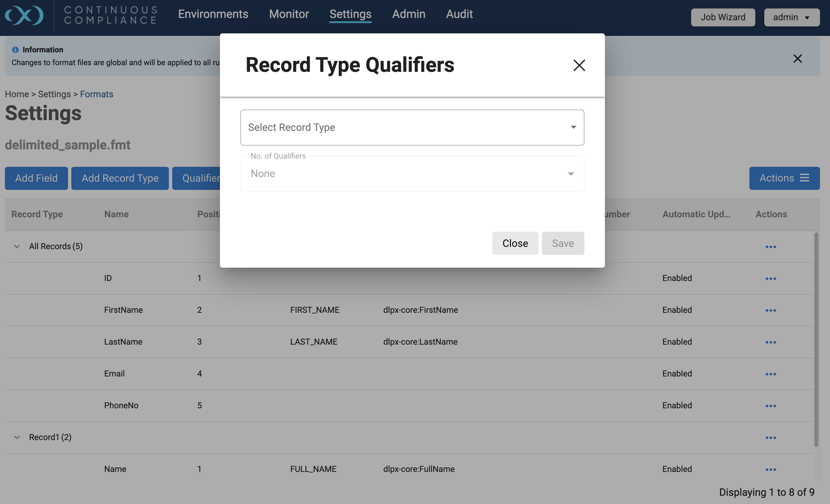Open three-dot actions for FirstName row
This screenshot has width=830, height=504.
click(x=770, y=310)
